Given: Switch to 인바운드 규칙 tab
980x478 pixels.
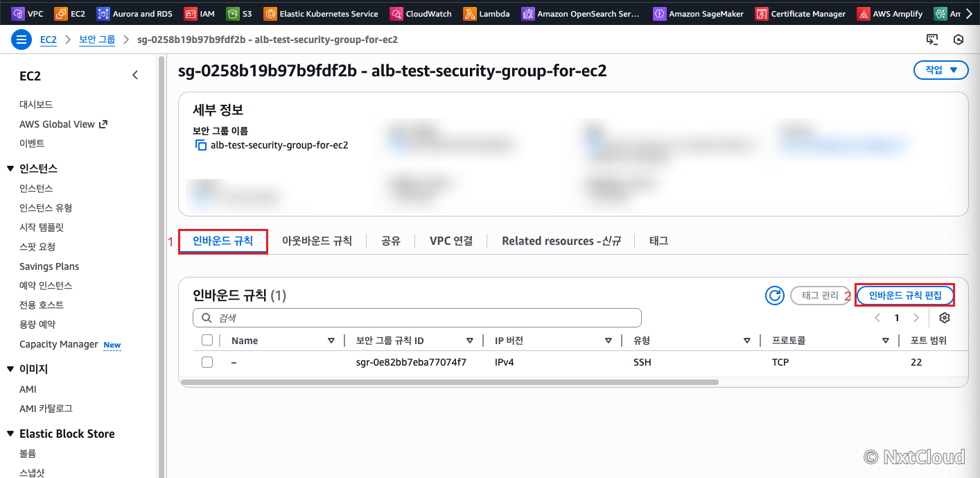Looking at the screenshot, I should 222,241.
